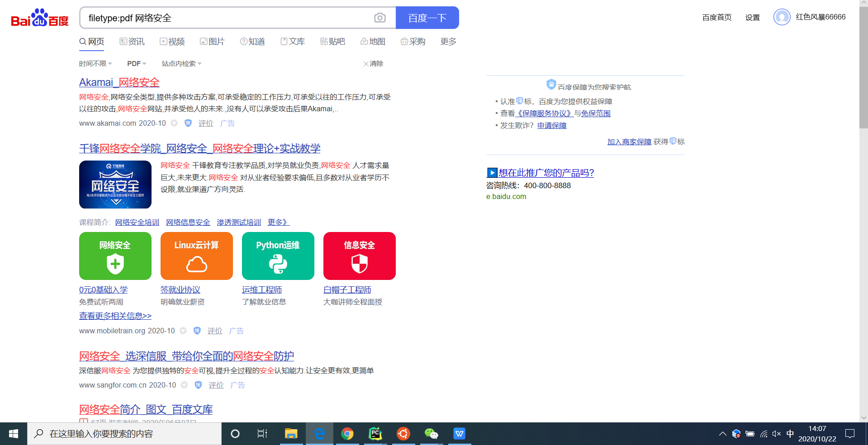Switch to the 贴吧 tab

coord(332,42)
